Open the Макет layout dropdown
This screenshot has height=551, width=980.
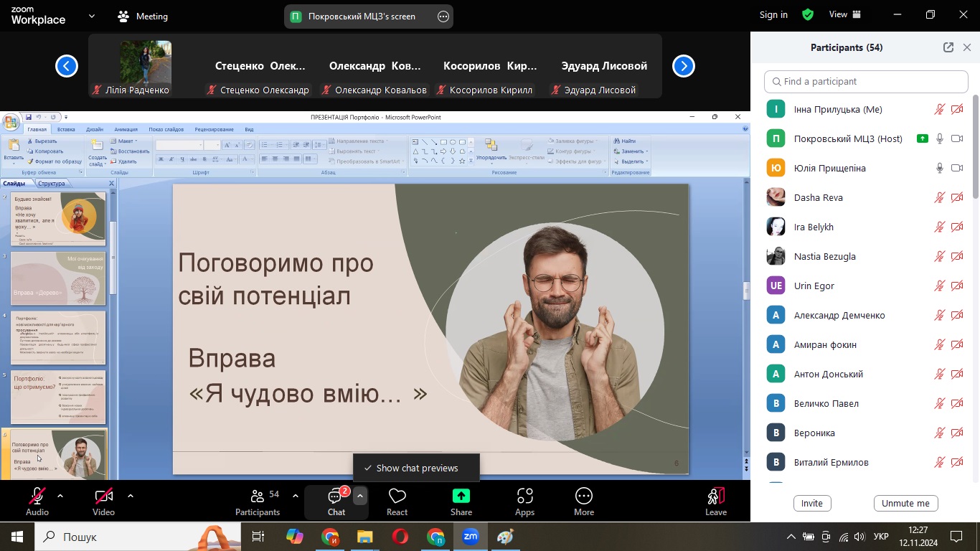point(125,141)
